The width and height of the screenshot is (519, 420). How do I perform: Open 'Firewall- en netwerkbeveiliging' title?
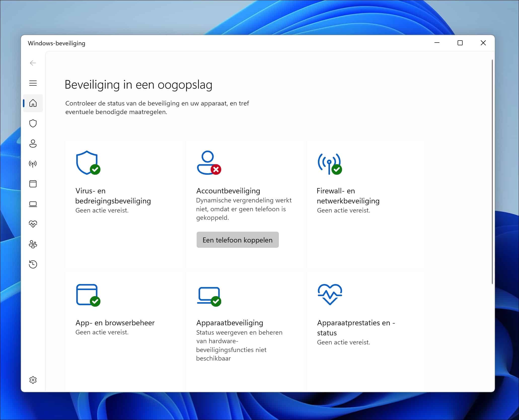[348, 196]
